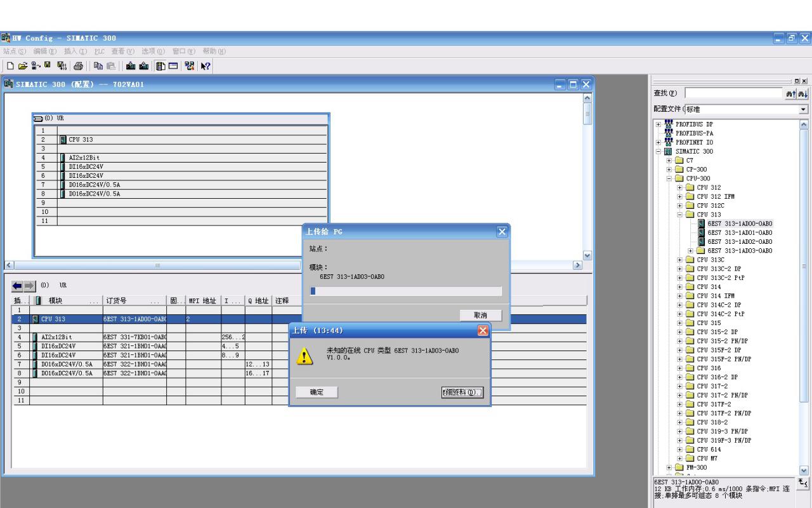Open the 选项 menu

tap(153, 51)
